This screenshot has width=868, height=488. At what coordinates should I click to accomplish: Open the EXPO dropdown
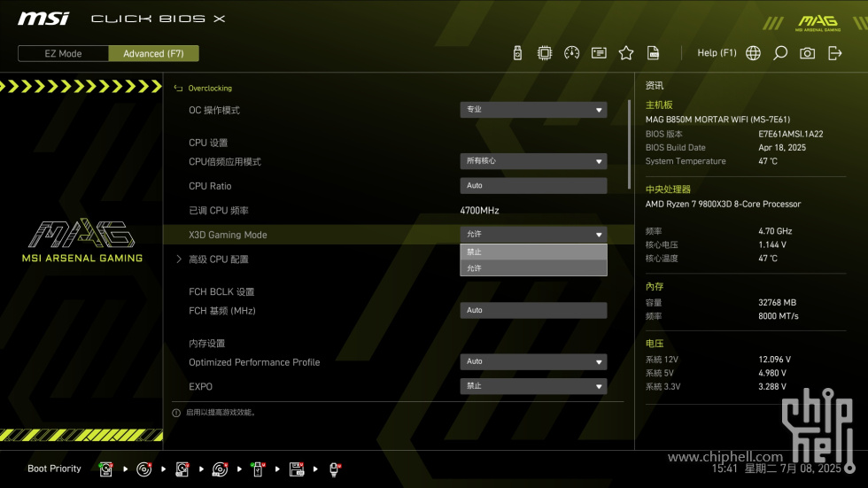533,386
